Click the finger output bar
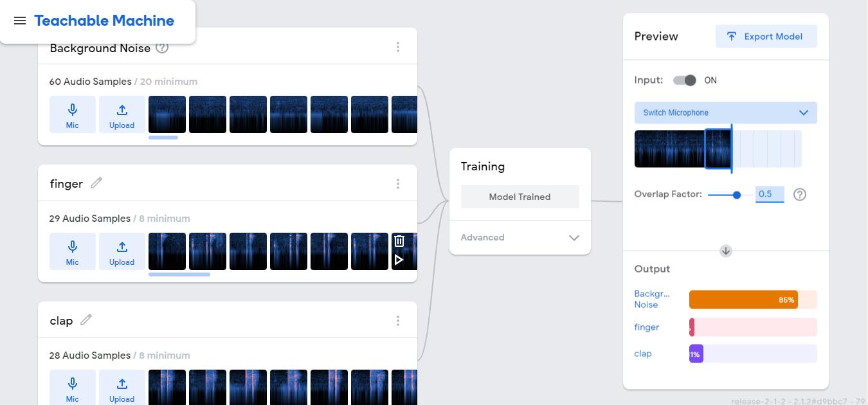 coord(753,327)
